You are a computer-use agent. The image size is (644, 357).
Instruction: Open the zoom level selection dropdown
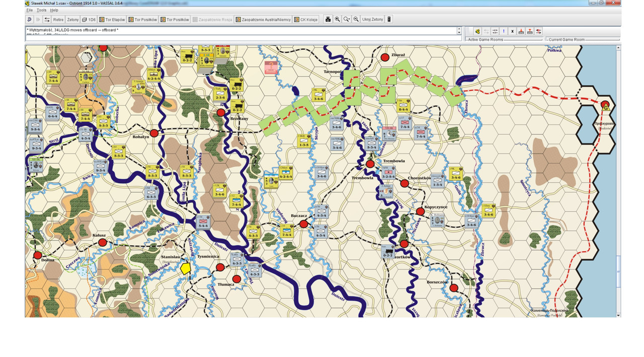[347, 20]
